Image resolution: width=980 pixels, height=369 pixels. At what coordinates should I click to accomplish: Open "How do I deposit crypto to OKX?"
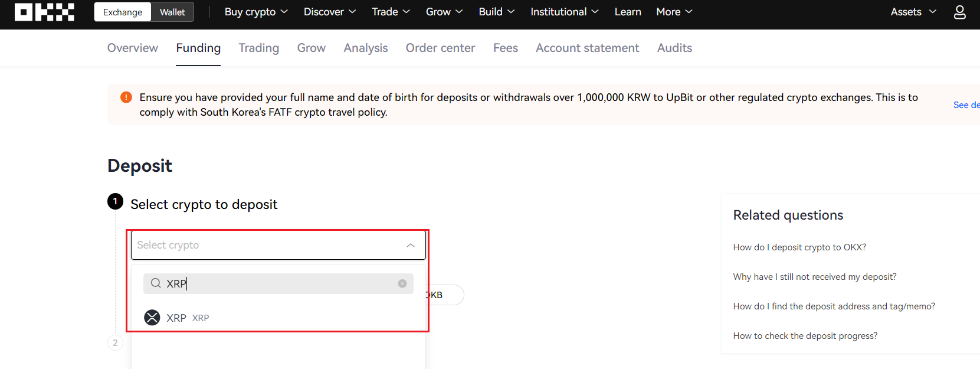pos(799,247)
